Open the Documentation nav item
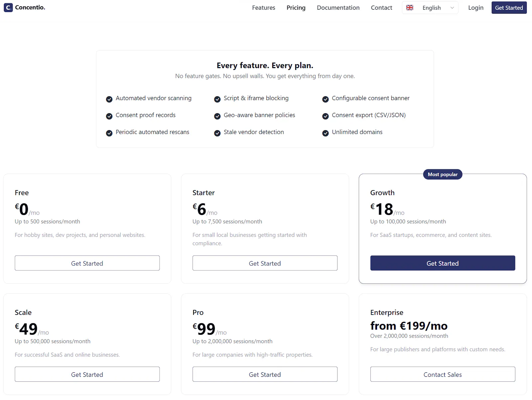 (x=338, y=8)
